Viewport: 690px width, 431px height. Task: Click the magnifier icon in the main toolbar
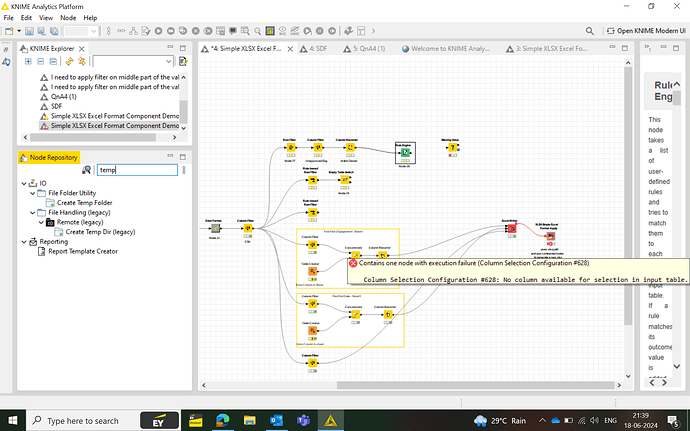[257, 31]
